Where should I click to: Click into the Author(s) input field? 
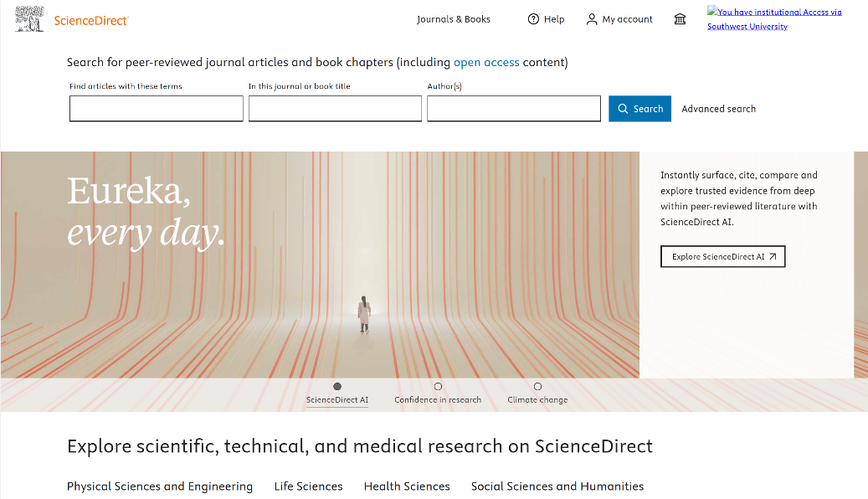[x=514, y=109]
